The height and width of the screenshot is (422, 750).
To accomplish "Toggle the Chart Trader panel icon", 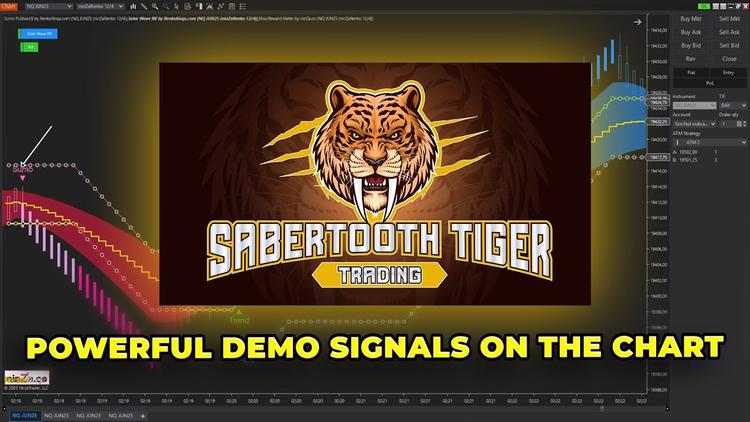I will tap(199, 6).
